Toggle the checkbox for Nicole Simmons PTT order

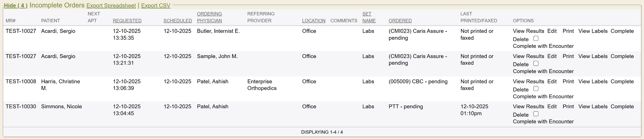[536, 114]
